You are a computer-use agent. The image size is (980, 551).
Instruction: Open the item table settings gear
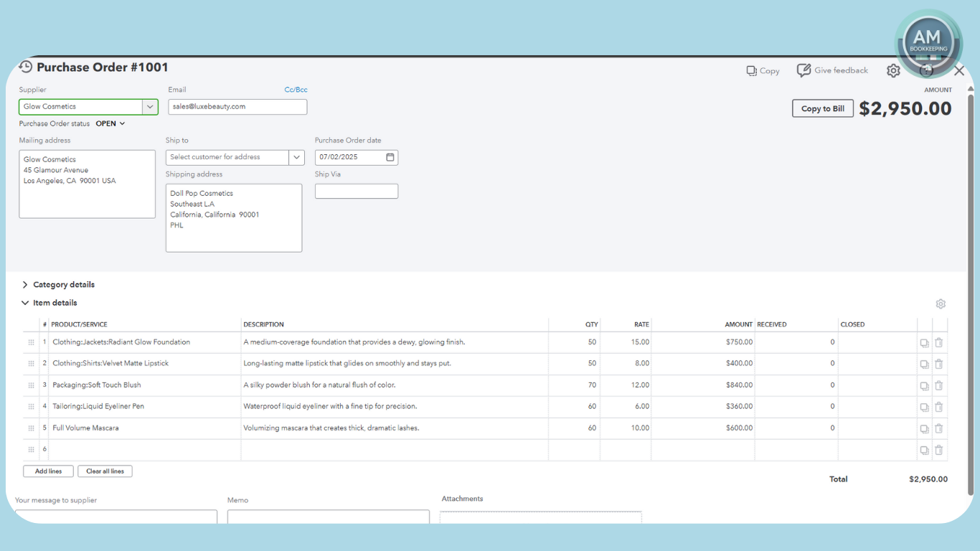(x=941, y=304)
